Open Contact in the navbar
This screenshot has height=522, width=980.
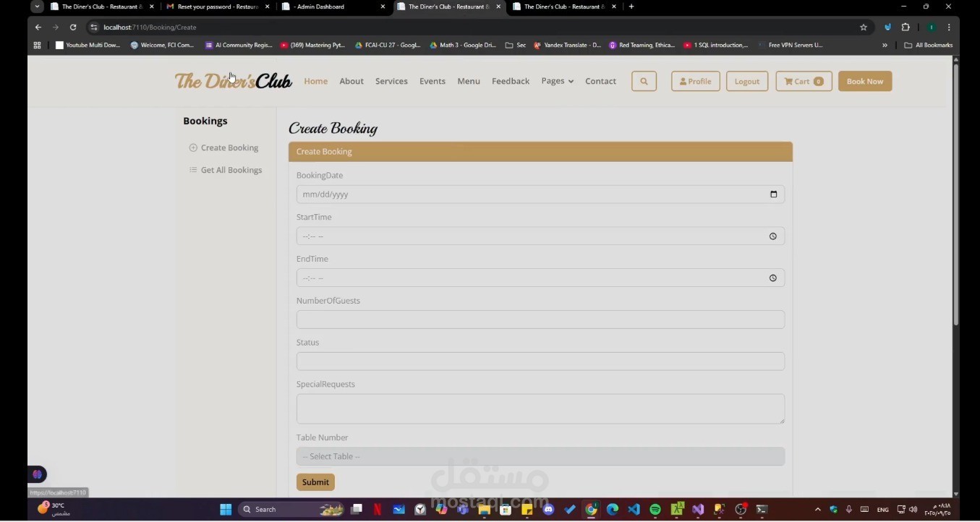click(x=600, y=81)
